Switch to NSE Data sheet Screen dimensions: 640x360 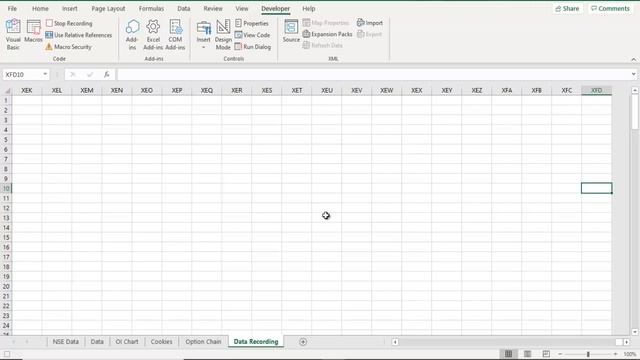(x=65, y=342)
